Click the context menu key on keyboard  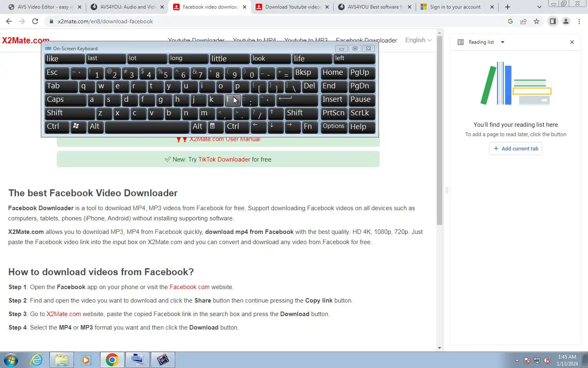215,127
